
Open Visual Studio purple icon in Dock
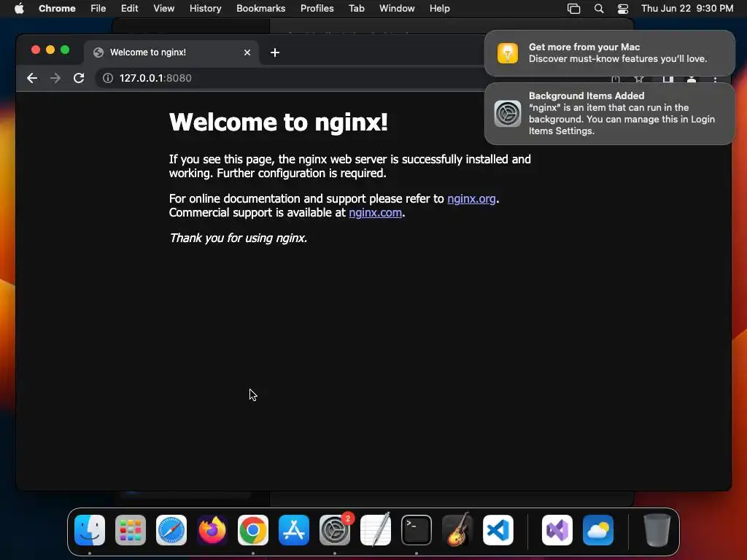click(x=557, y=530)
